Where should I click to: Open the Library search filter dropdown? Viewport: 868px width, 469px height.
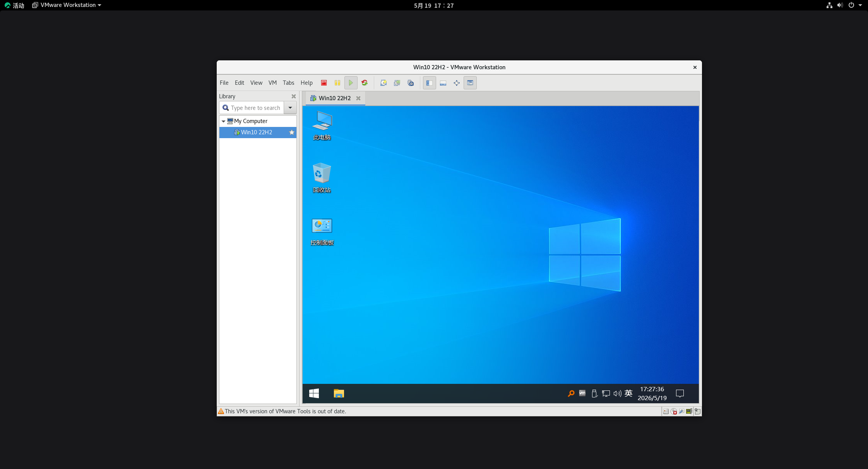tap(290, 108)
